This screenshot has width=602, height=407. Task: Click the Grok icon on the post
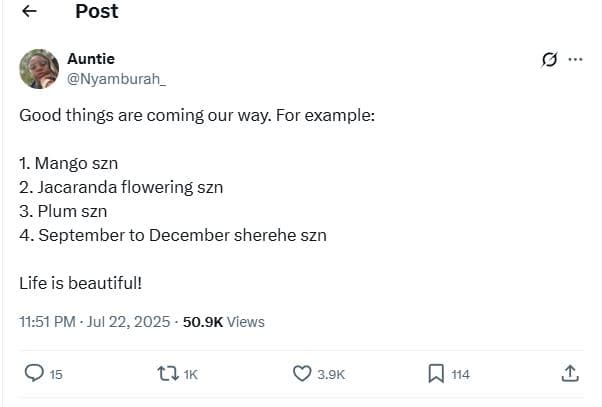(x=548, y=59)
